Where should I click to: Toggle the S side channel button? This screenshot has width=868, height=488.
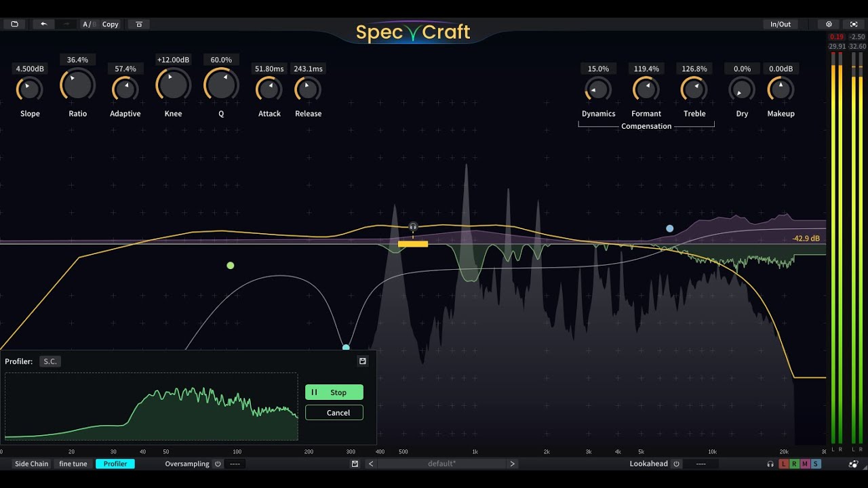point(816,464)
